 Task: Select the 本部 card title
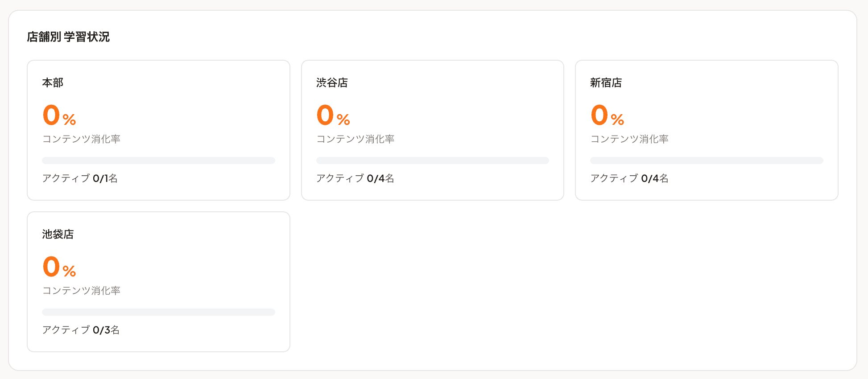click(x=53, y=82)
